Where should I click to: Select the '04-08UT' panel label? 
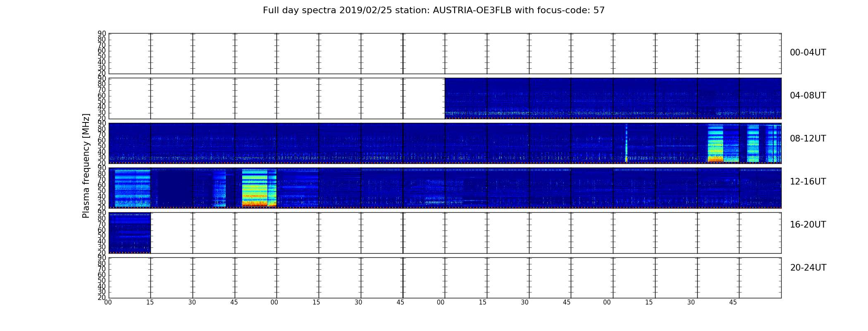click(x=808, y=96)
